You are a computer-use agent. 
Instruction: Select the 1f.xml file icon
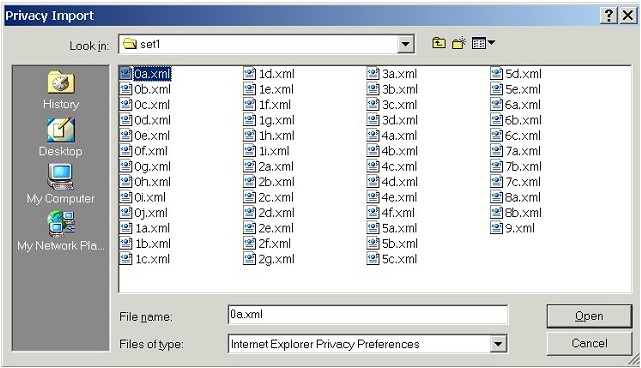point(249,105)
